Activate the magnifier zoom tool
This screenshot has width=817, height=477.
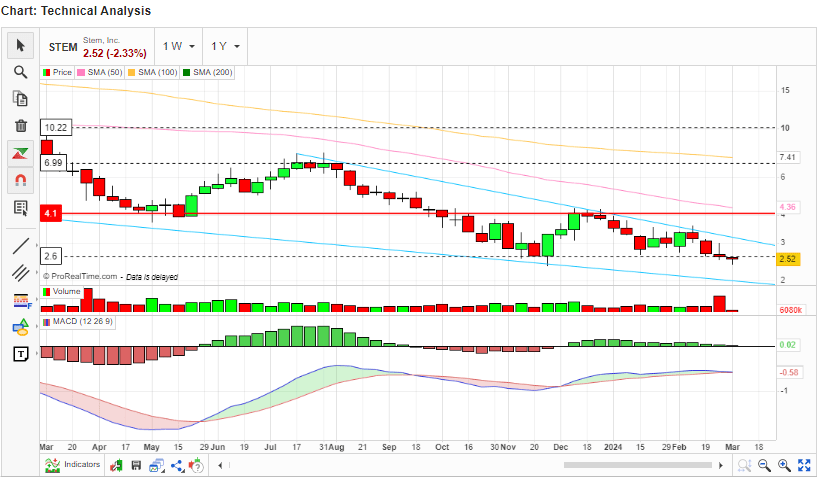(x=20, y=72)
